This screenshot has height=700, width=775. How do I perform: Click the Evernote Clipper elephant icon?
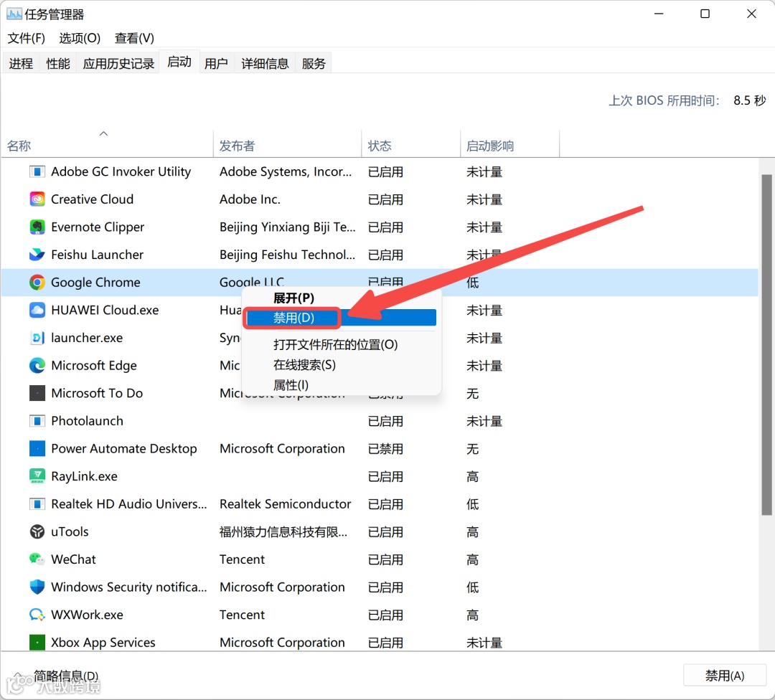(x=37, y=227)
